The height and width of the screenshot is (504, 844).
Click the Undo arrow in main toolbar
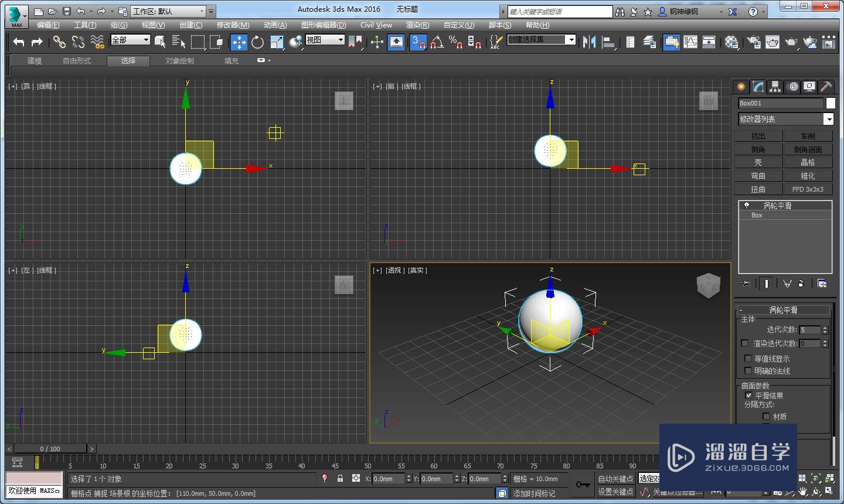pyautogui.click(x=19, y=42)
